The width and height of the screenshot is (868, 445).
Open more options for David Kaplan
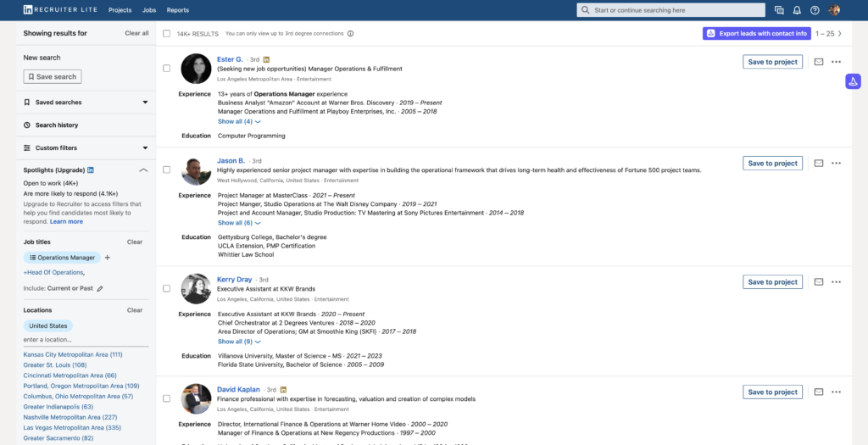coord(836,392)
